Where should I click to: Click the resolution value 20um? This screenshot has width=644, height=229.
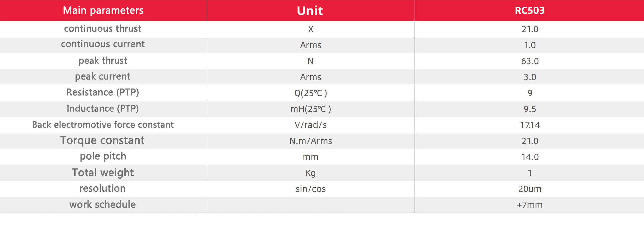(x=529, y=189)
